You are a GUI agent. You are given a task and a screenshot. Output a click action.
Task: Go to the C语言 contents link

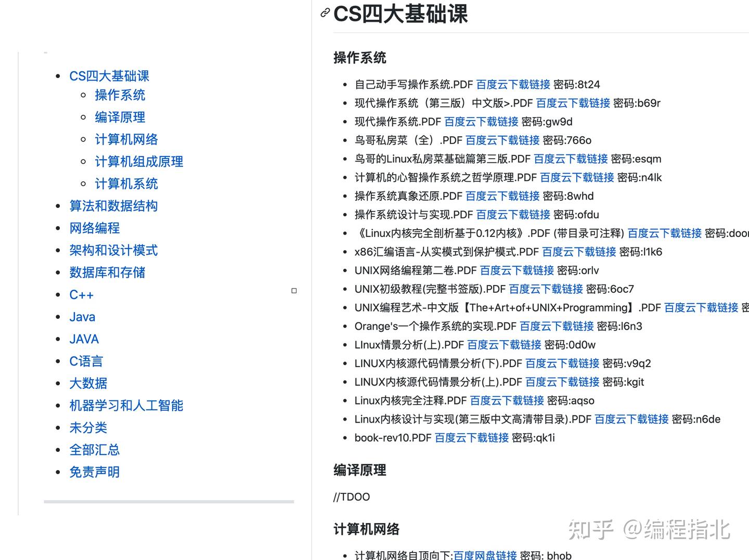tap(86, 361)
